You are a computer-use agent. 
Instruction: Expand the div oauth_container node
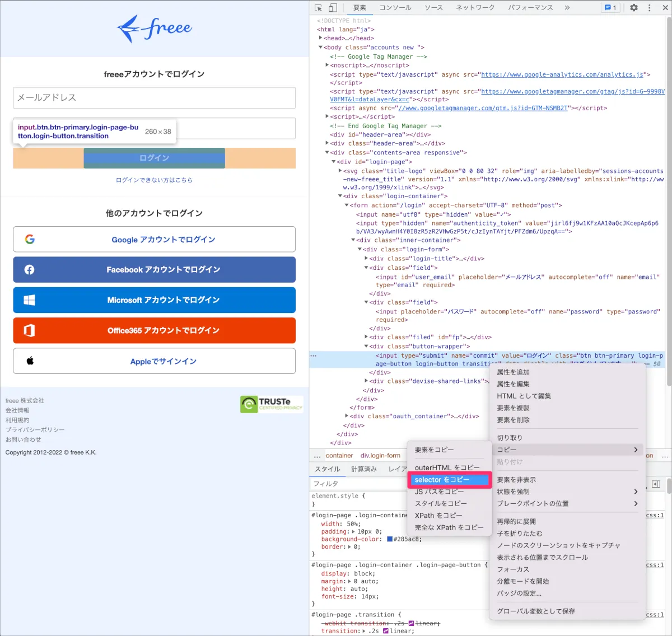click(x=347, y=416)
